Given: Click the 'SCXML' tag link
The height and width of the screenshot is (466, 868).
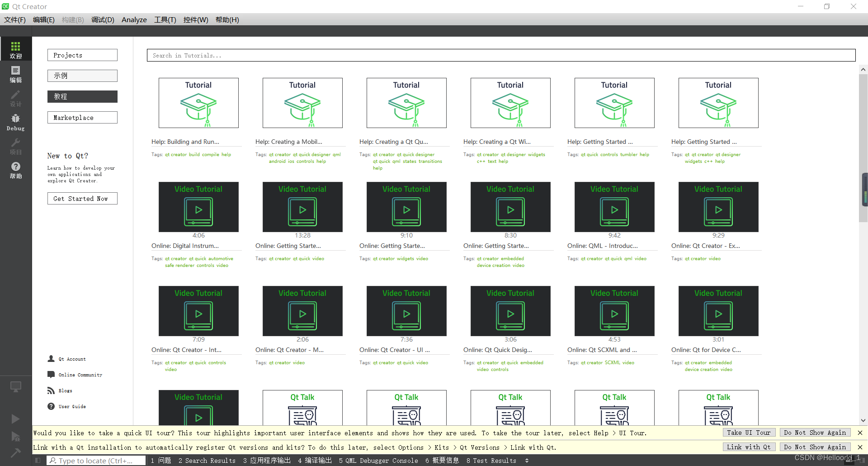Looking at the screenshot, I should click(x=613, y=363).
